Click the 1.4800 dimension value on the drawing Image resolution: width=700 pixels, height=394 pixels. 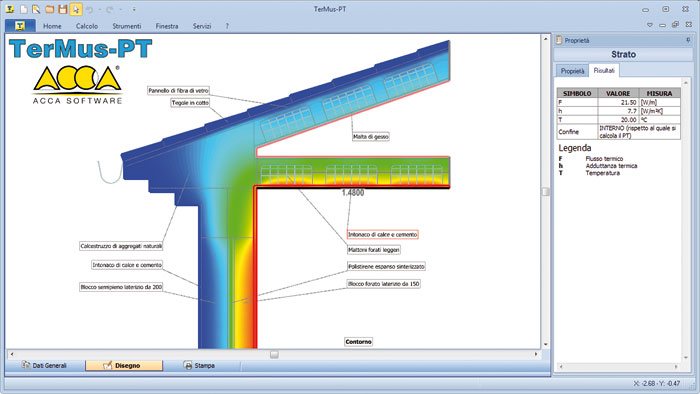click(x=353, y=193)
